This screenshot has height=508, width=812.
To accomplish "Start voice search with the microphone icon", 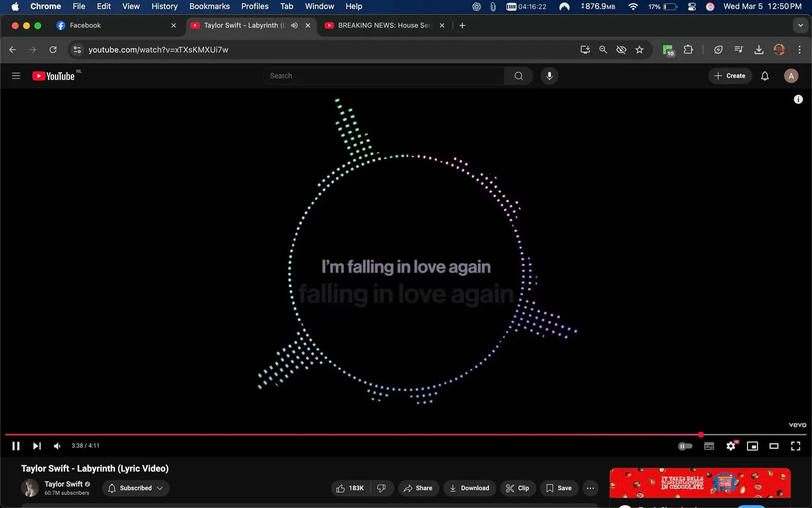I will [x=549, y=76].
